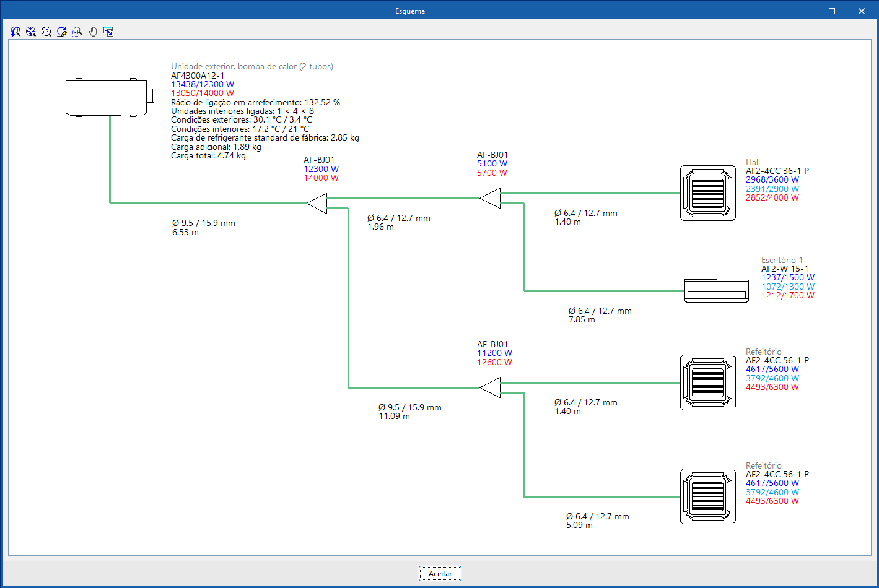The image size is (879, 588).
Task: Click the Escritório 1 wall unit symbol
Action: tap(717, 291)
